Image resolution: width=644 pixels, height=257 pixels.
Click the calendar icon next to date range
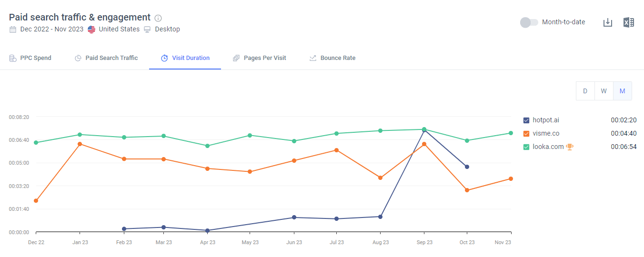point(13,30)
